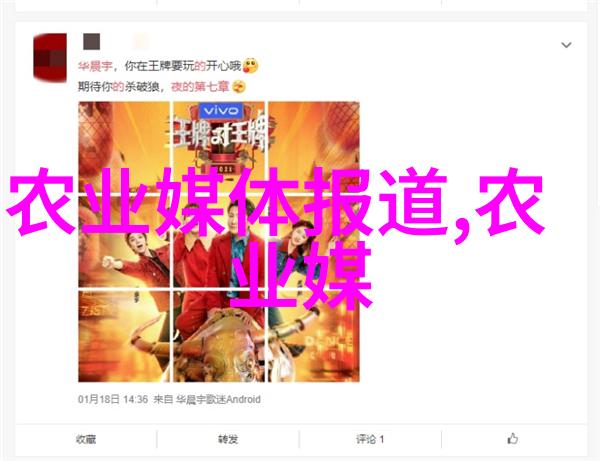Open the poster's red profile avatar
The height and width of the screenshot is (461, 600).
pyautogui.click(x=50, y=57)
